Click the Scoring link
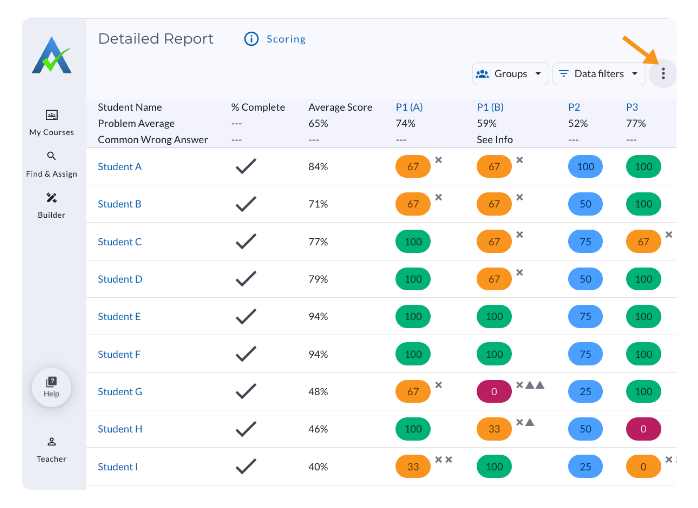 pyautogui.click(x=286, y=39)
